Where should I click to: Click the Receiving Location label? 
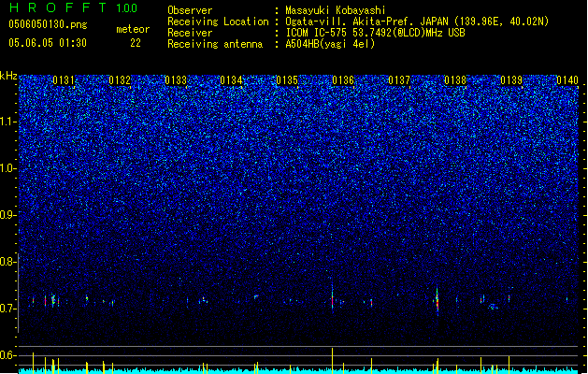pos(218,22)
